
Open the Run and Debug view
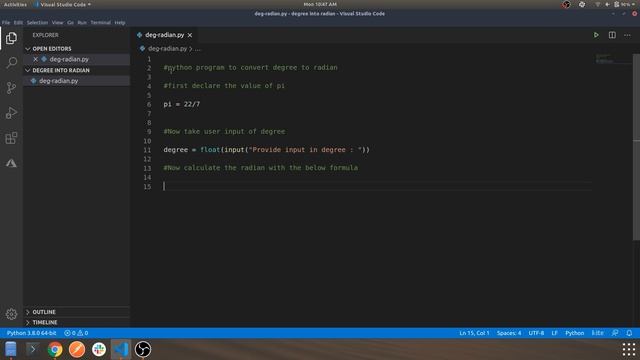point(11,113)
